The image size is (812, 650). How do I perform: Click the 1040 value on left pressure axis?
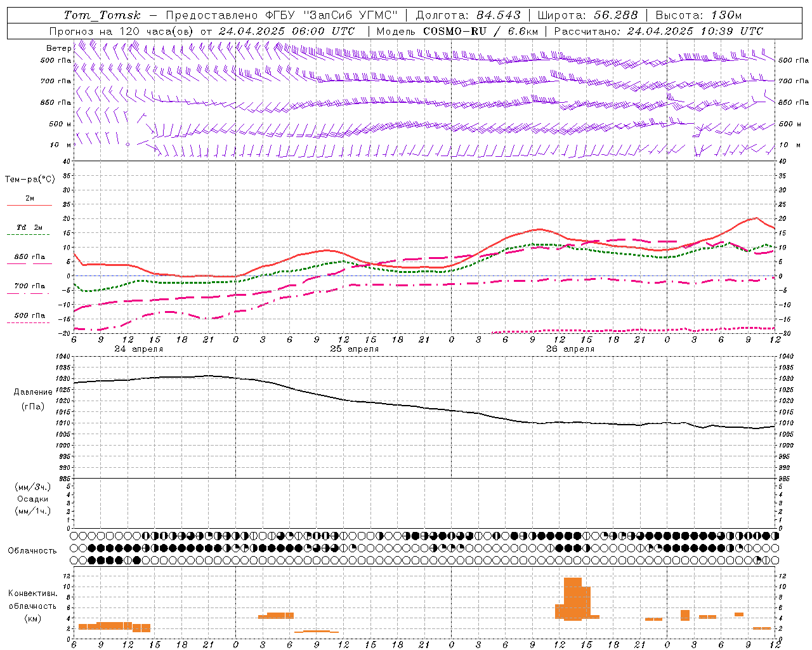pos(62,356)
